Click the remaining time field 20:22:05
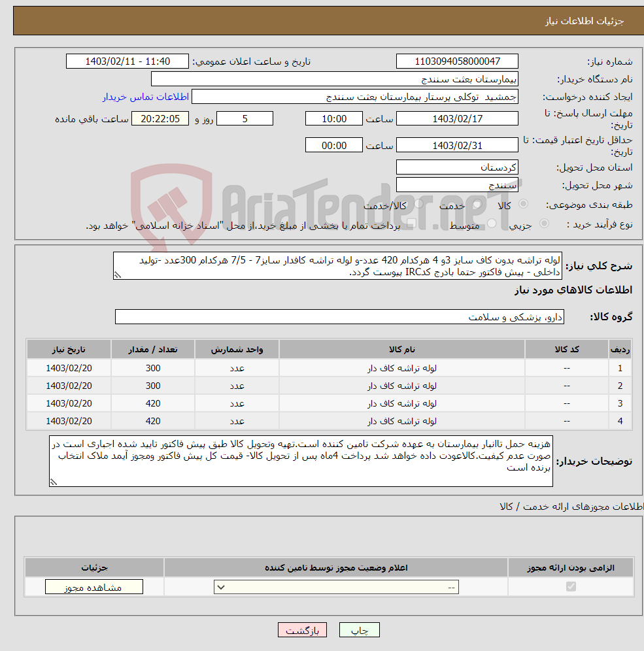The width and height of the screenshot is (644, 651). click(160, 118)
